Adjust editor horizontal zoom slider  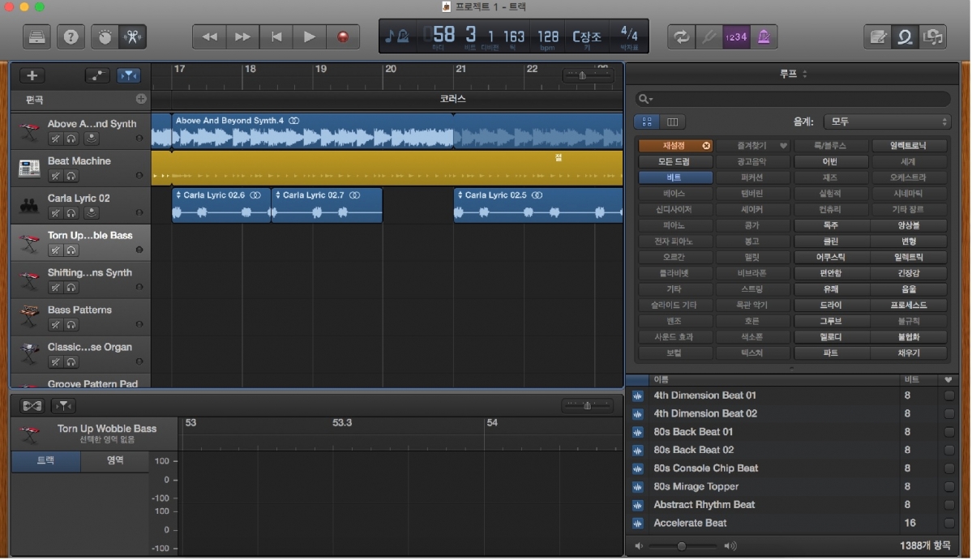click(x=587, y=406)
